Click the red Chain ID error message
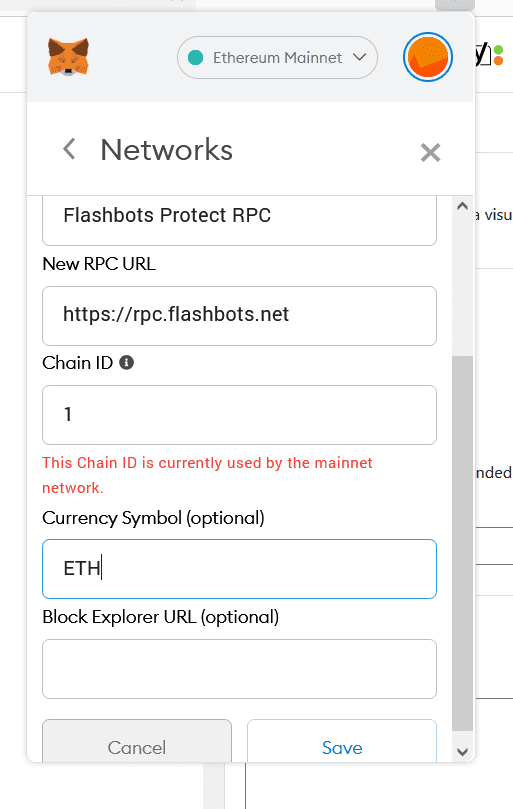Viewport: 513px width, 809px height. 207,475
